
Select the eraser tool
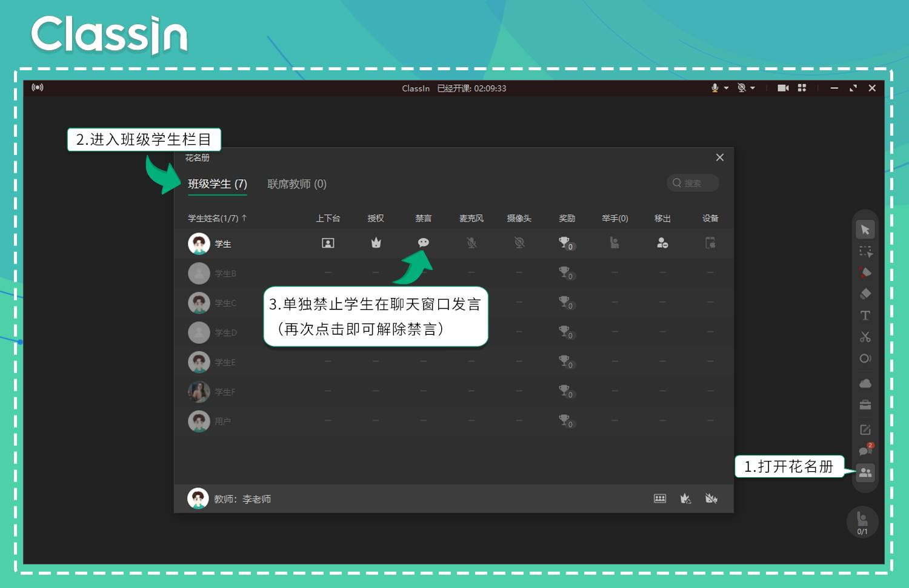pyautogui.click(x=865, y=294)
